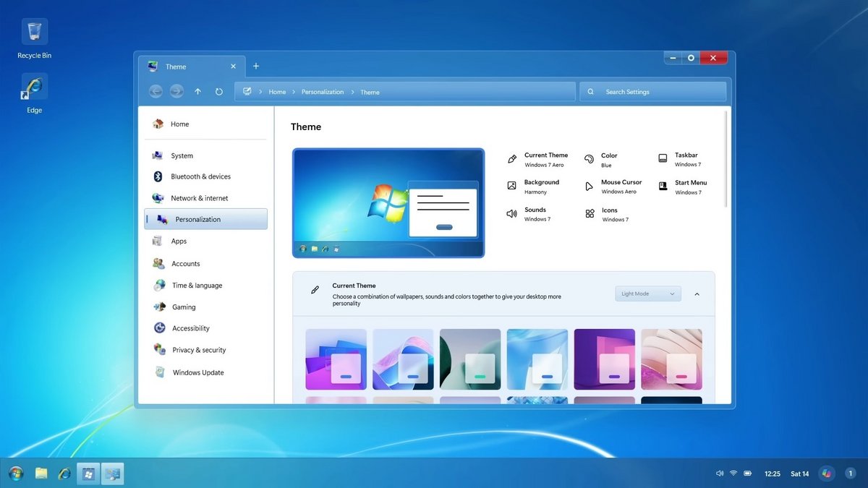Select Personalization in the sidebar
This screenshot has height=488, width=868.
tap(205, 219)
